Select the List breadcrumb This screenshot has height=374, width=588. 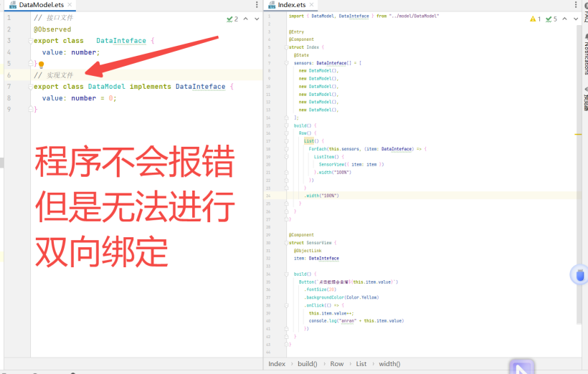[x=361, y=364]
